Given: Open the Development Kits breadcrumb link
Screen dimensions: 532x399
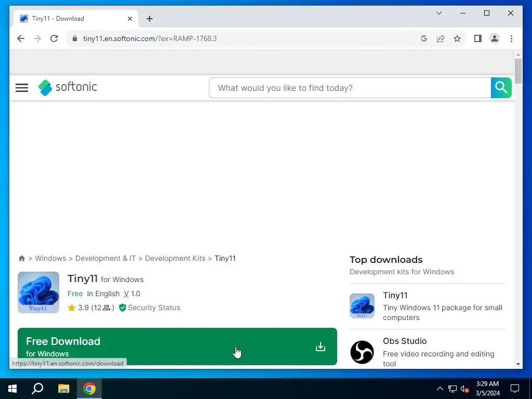Looking at the screenshot, I should click(175, 258).
